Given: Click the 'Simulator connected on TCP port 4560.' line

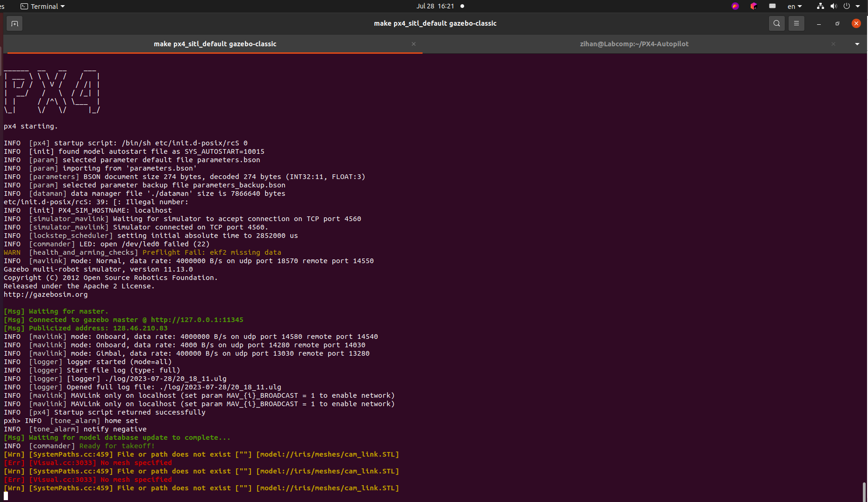Looking at the screenshot, I should 136,227.
